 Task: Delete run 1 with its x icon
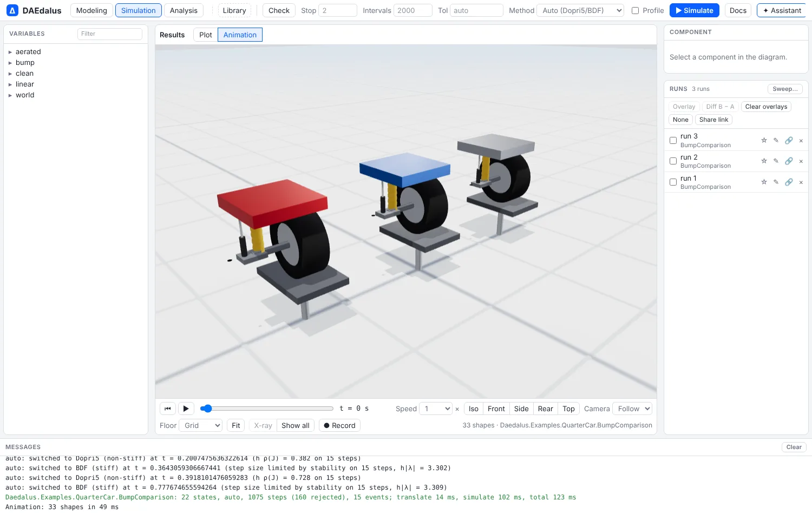coord(801,182)
